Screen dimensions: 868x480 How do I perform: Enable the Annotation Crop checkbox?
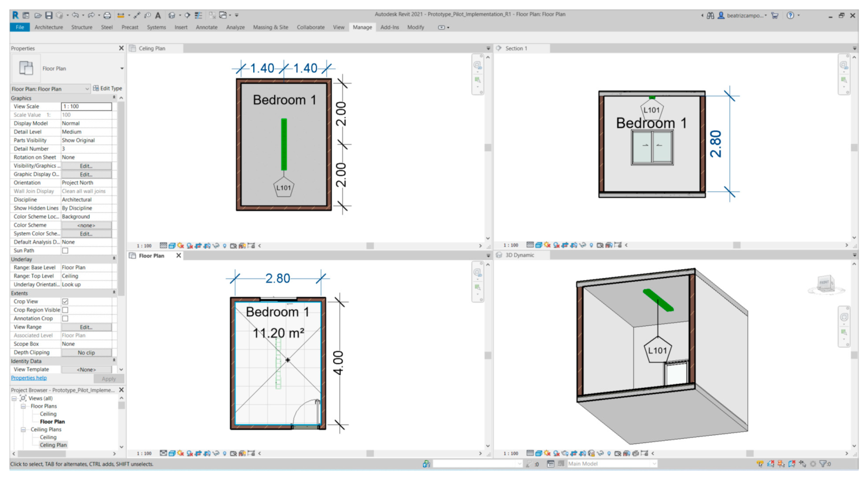(65, 319)
